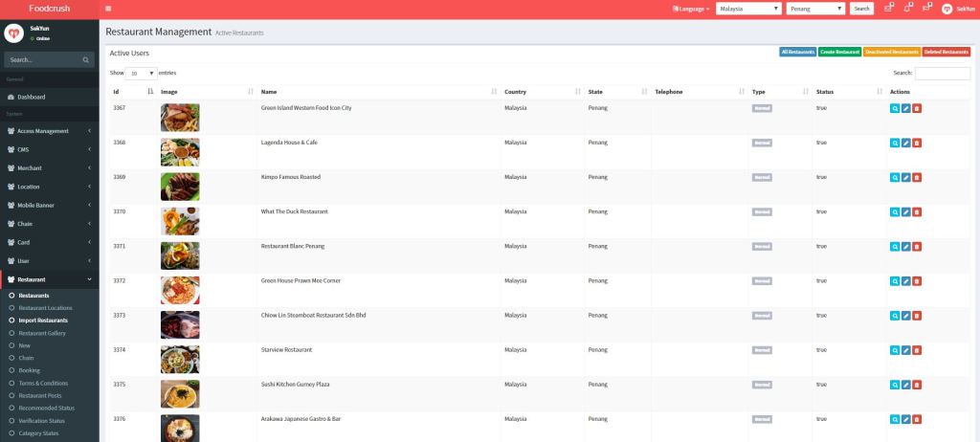Open the show entries count dropdown
Viewport: 980px width, 442px height.
click(143, 73)
